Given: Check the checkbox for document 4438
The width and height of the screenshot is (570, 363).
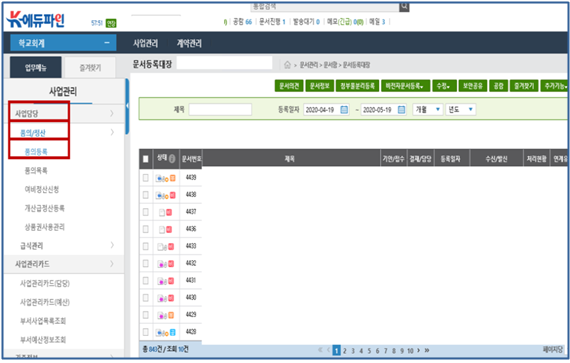Looking at the screenshot, I should (146, 195).
